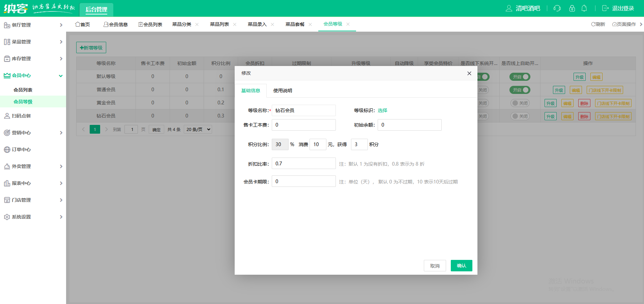Open 会员列表 in the sidebar
644x304 pixels.
[23, 90]
